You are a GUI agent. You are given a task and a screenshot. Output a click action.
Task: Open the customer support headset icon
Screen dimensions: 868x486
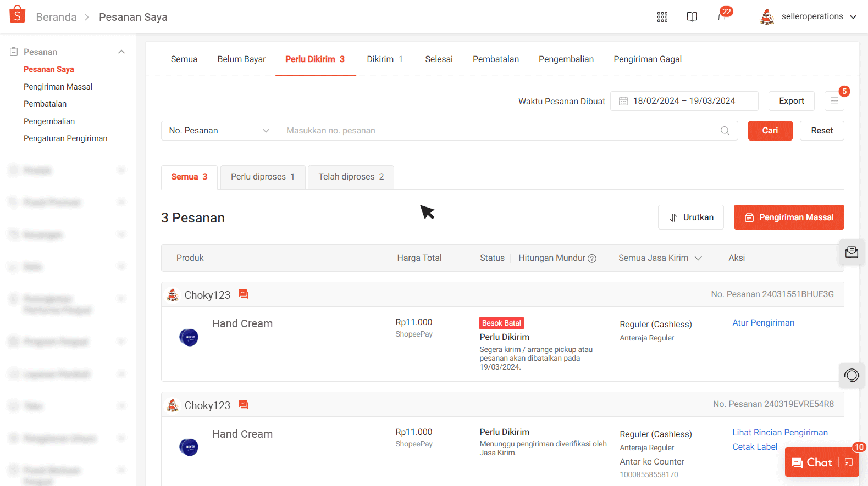[x=852, y=376]
